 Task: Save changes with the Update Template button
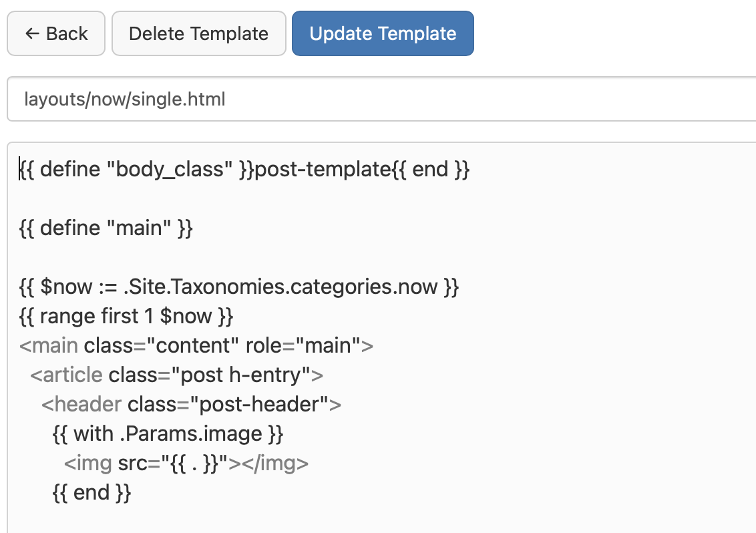pos(383,34)
